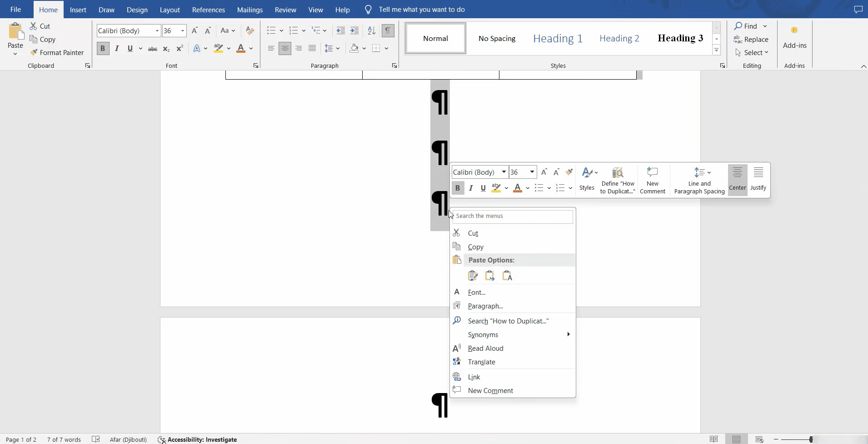The image size is (868, 444).
Task: Expand the Numbering dropdown in ribbon
Action: [x=304, y=30]
